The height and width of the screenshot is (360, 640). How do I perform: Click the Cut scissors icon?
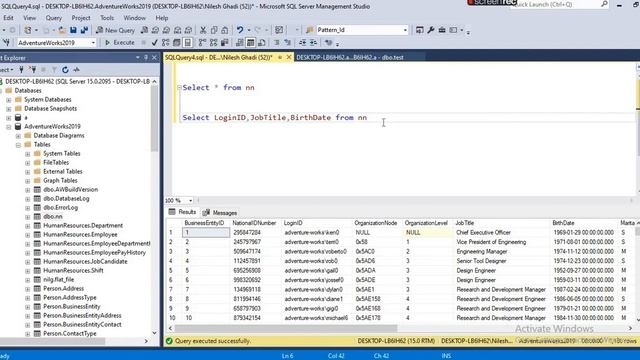(203, 30)
